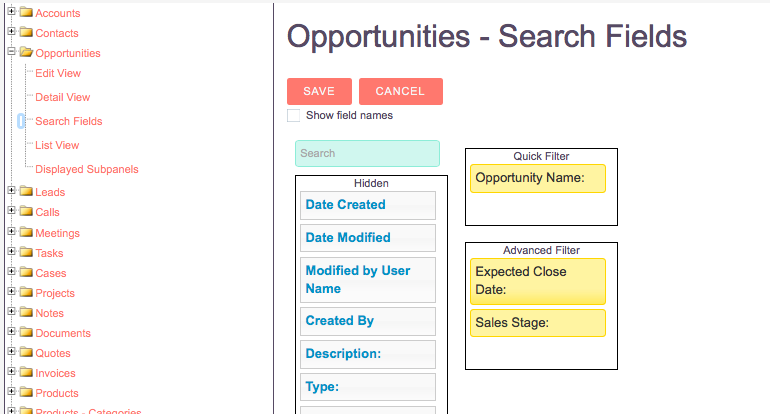Image resolution: width=770 pixels, height=414 pixels.
Task: Toggle the Show field names checkbox
Action: click(x=293, y=115)
